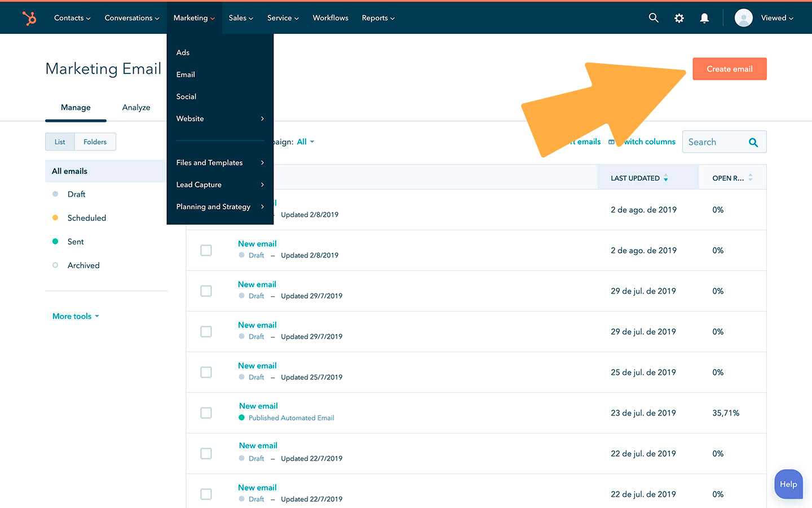Go to Workflows in top navigation
The width and height of the screenshot is (812, 508).
330,18
